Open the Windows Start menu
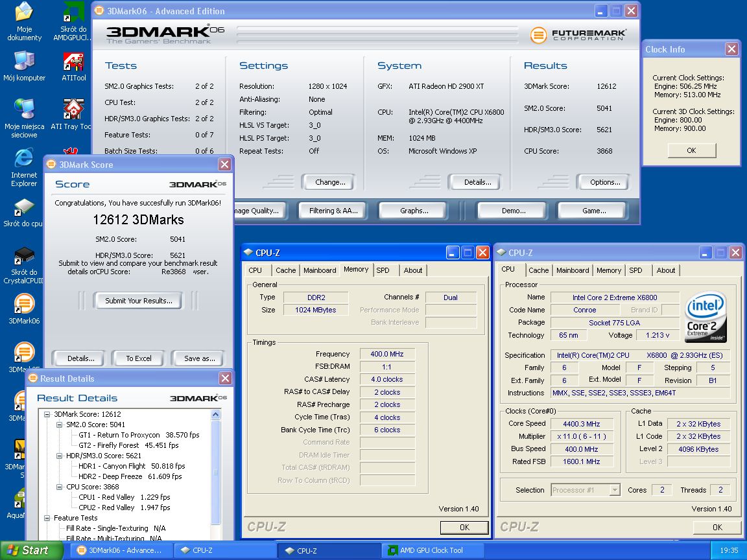Viewport: 747px width, 560px height. (31, 550)
